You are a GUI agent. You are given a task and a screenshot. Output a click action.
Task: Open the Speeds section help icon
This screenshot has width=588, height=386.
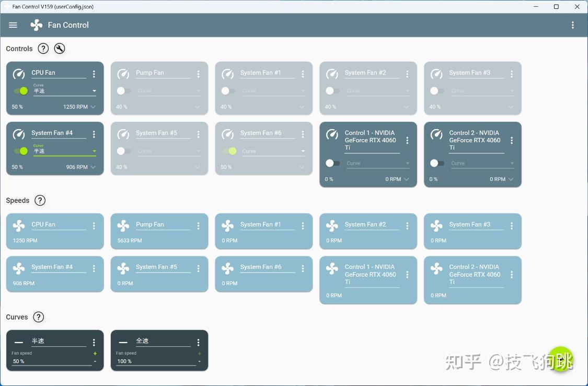click(x=40, y=200)
